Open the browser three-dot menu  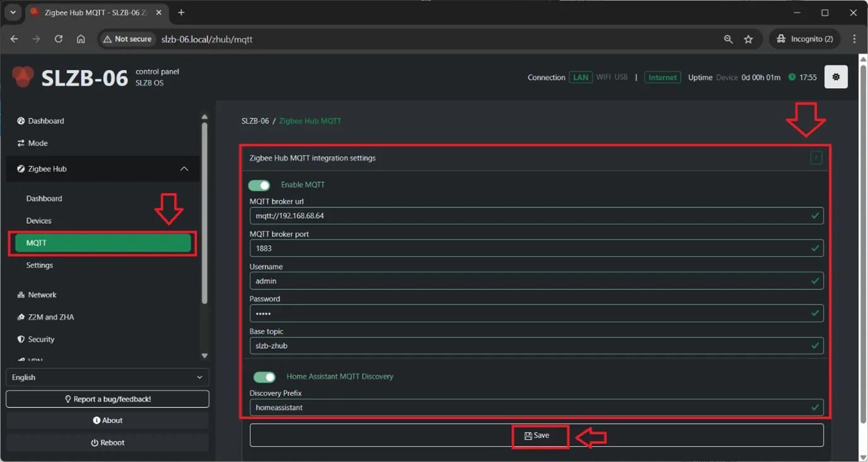(854, 39)
